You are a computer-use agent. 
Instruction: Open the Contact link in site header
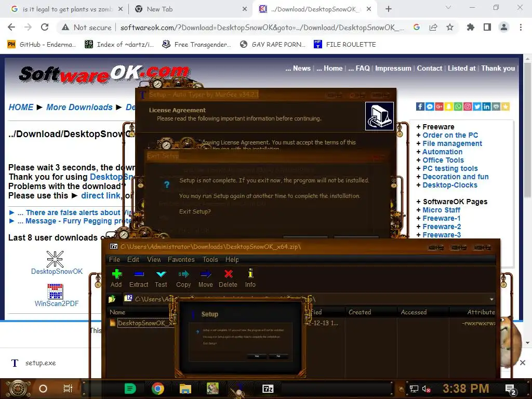(x=429, y=68)
